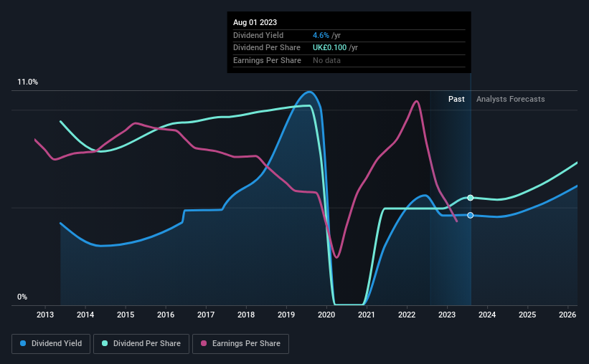Click the 2023 x-axis year label
The height and width of the screenshot is (364, 589).
click(447, 315)
